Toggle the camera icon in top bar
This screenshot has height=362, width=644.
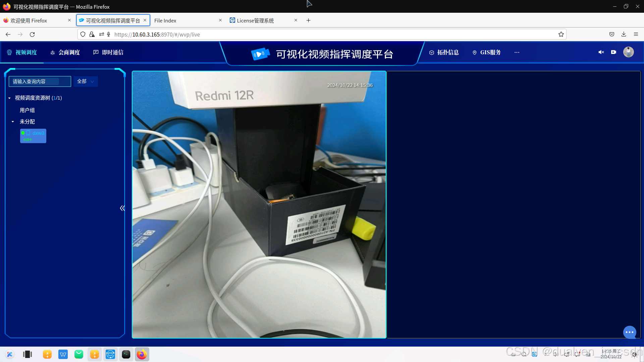coord(614,52)
